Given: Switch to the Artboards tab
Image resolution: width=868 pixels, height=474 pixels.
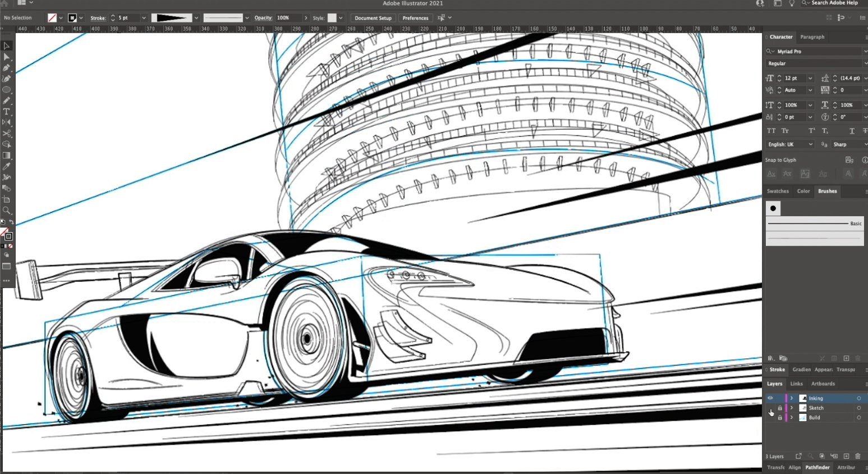Looking at the screenshot, I should [823, 384].
